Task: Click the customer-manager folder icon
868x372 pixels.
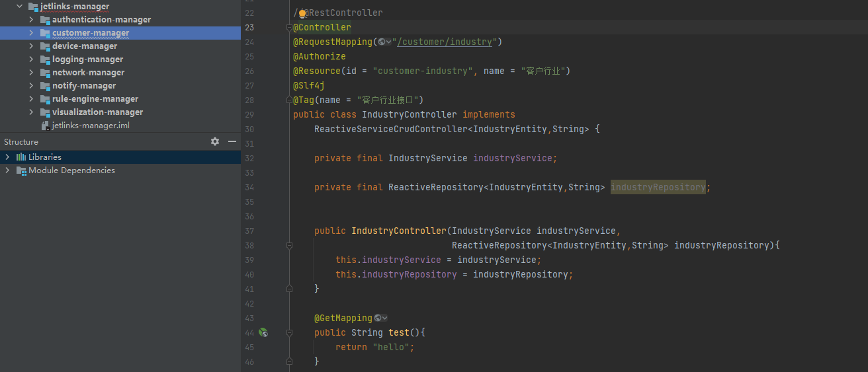Action: (x=45, y=33)
